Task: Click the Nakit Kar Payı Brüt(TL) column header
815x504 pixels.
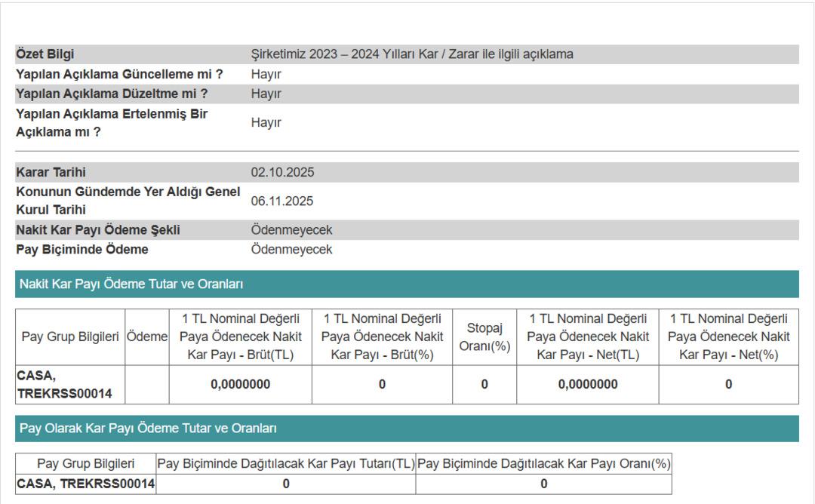Action: point(240,337)
